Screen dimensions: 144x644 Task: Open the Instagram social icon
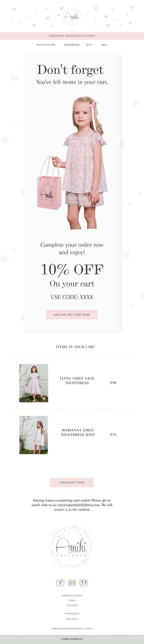(x=72, y=583)
